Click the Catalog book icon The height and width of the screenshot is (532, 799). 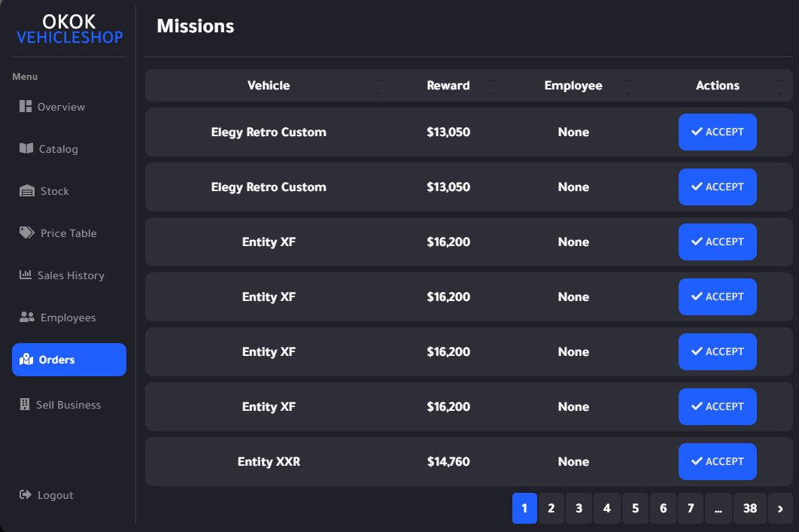(x=26, y=149)
